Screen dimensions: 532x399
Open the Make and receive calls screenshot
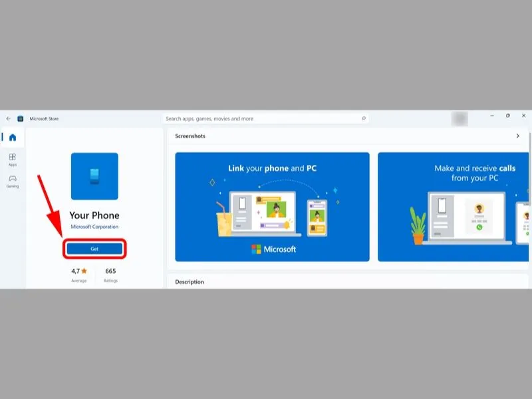454,207
